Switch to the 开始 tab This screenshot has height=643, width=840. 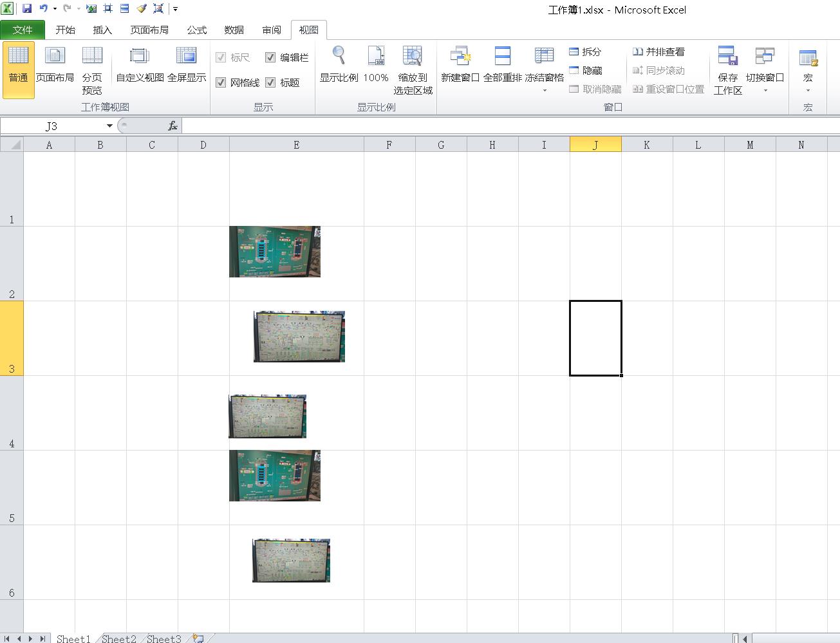pos(65,30)
